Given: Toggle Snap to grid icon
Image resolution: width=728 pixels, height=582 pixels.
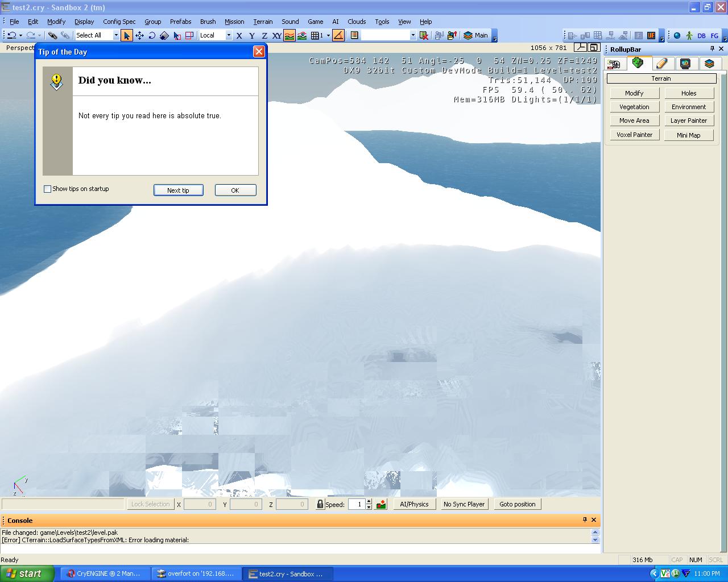Looking at the screenshot, I should (x=316, y=35).
